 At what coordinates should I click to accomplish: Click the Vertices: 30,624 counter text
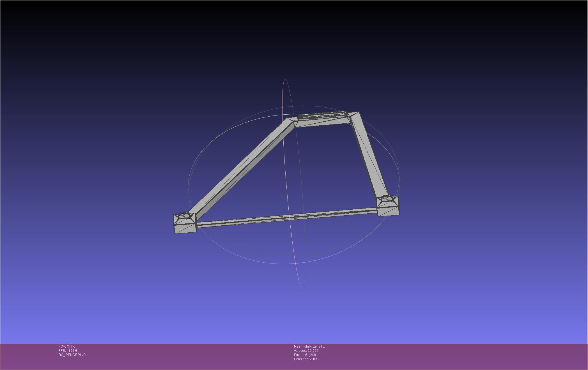coord(306,350)
